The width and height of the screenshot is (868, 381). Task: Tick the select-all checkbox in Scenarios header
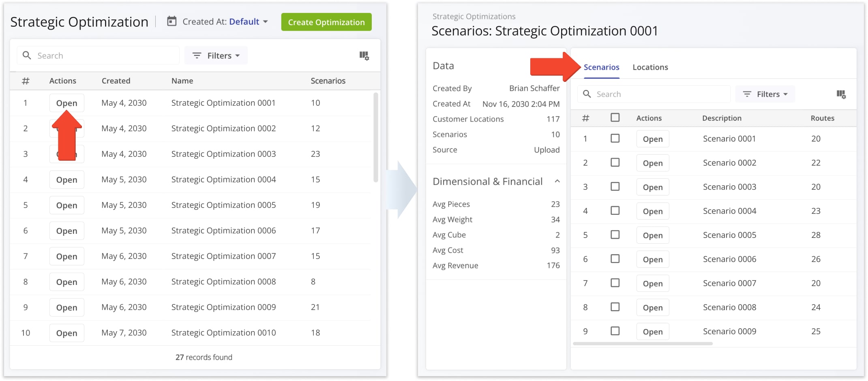pos(615,118)
